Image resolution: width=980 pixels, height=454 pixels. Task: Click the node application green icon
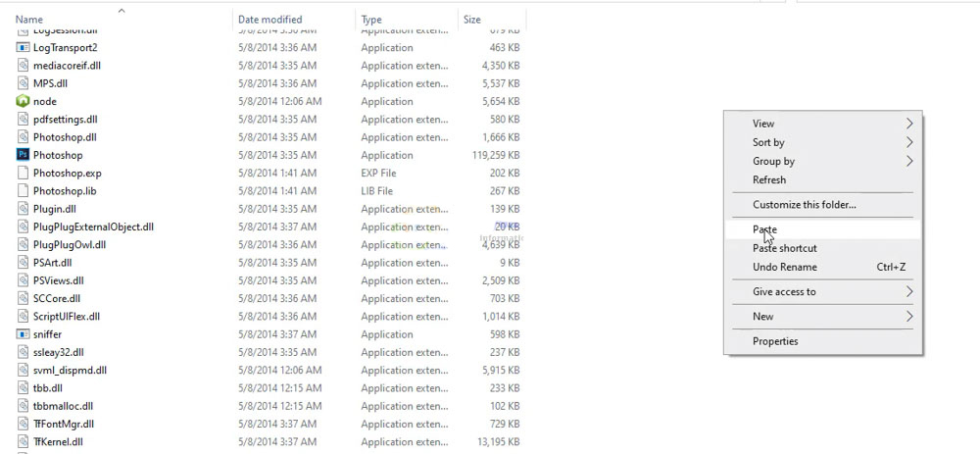23,101
